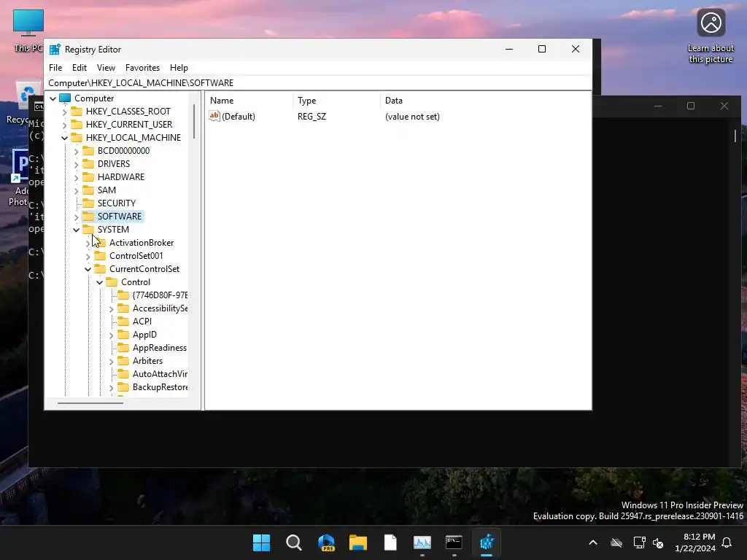Viewport: 747px width, 560px height.
Task: Collapse the SYSTEM key
Action: (x=76, y=230)
